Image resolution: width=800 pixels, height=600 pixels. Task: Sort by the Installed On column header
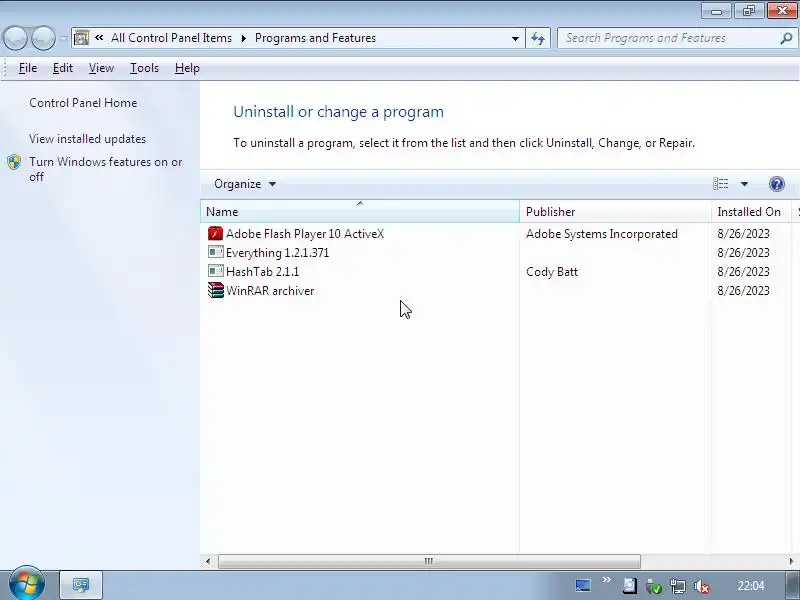751,211
